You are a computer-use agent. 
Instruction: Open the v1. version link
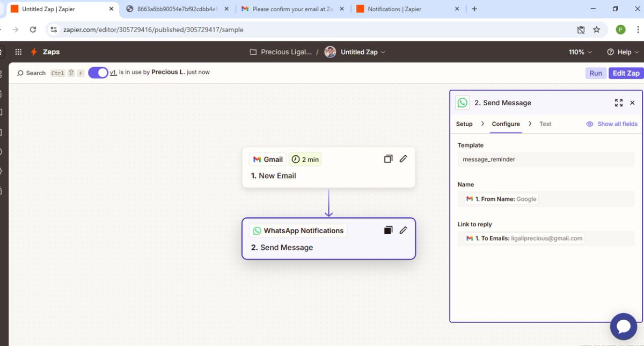(x=113, y=72)
